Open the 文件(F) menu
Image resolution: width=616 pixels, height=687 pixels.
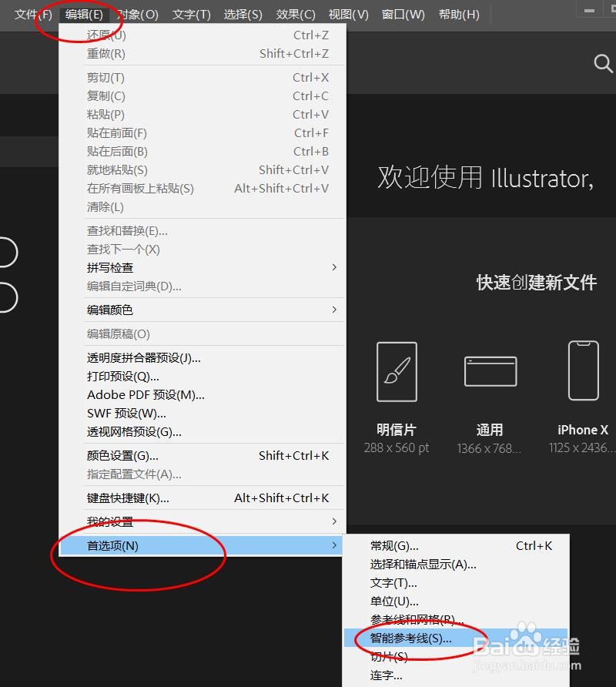pyautogui.click(x=33, y=15)
